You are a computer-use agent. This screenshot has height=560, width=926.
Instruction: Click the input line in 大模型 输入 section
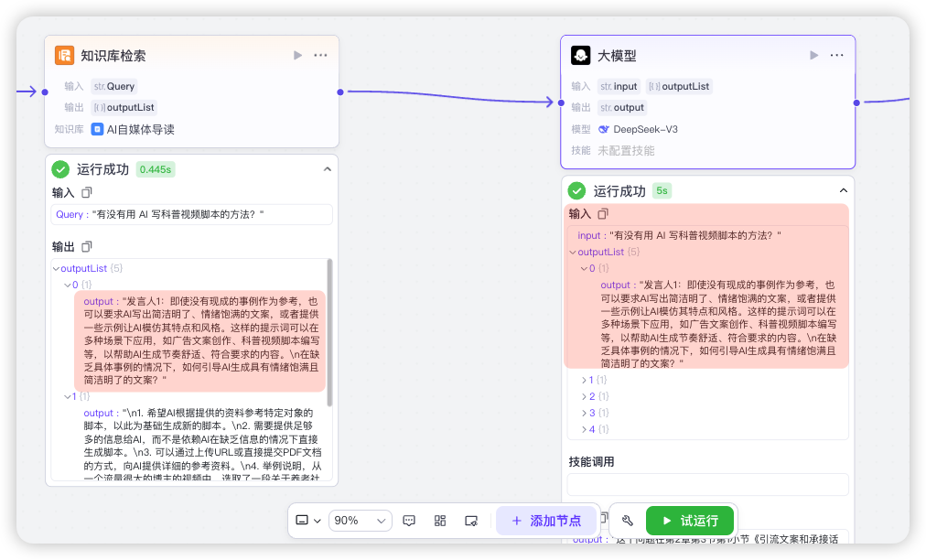tap(679, 235)
